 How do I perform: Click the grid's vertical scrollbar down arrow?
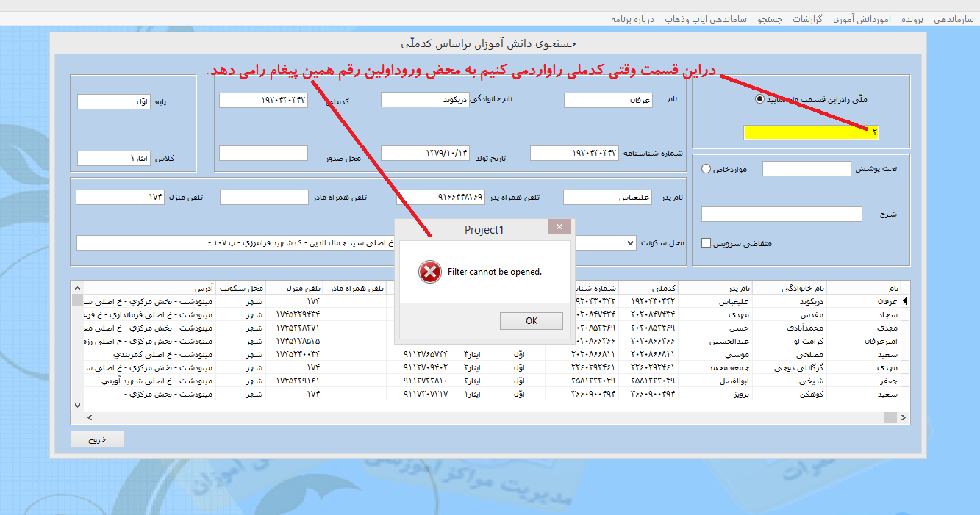coord(77,405)
